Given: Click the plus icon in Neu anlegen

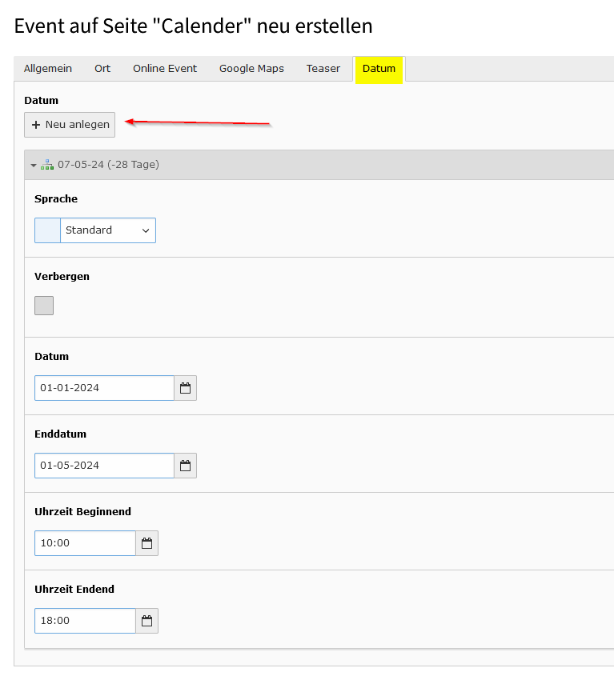Looking at the screenshot, I should pos(36,125).
